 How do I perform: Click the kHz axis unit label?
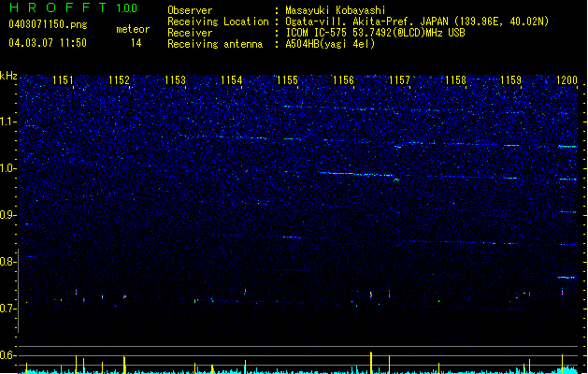coord(8,76)
